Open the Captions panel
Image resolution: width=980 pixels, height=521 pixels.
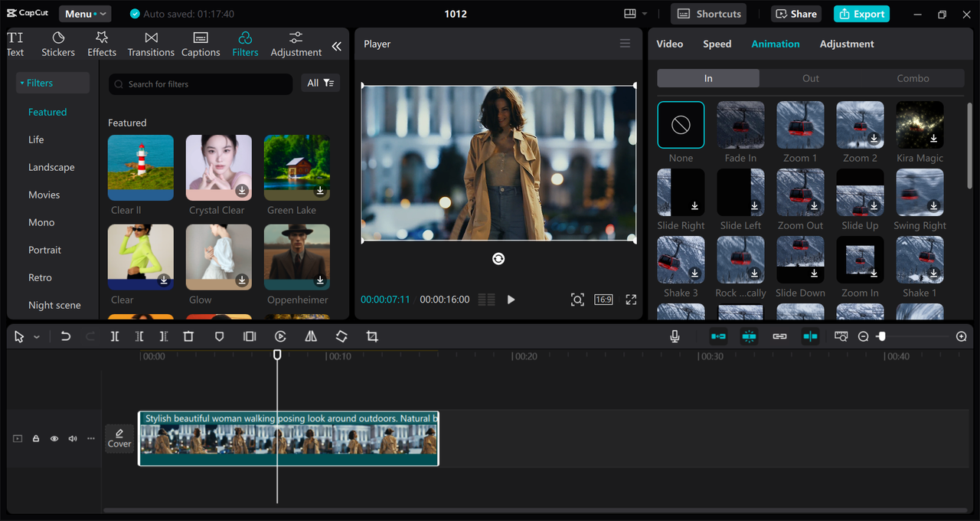pos(201,44)
